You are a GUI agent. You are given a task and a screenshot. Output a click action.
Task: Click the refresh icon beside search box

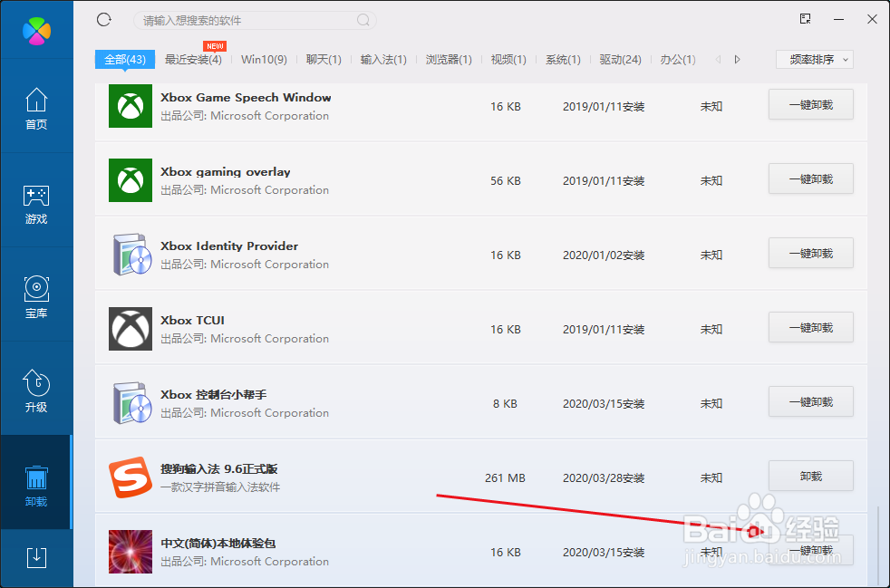coord(104,20)
